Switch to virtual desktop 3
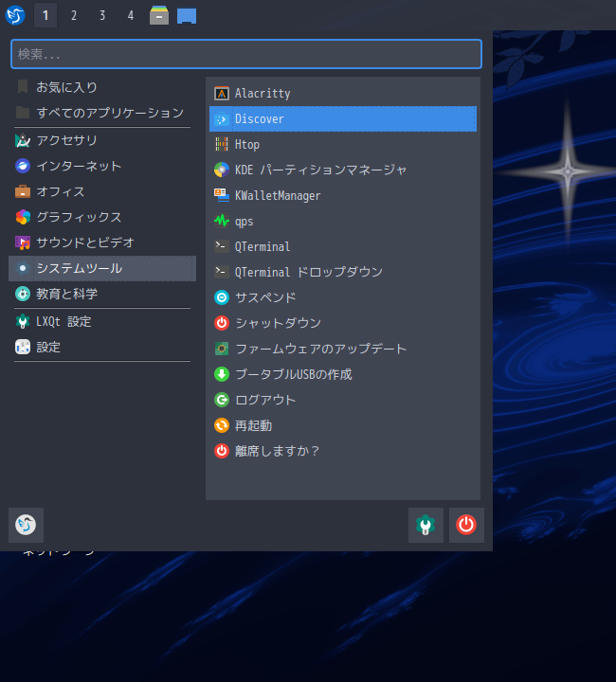The height and width of the screenshot is (682, 616). click(102, 16)
